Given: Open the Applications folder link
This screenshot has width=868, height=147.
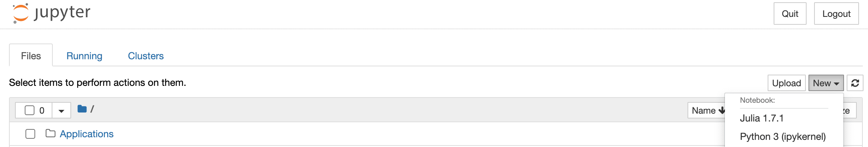Looking at the screenshot, I should pos(87,134).
